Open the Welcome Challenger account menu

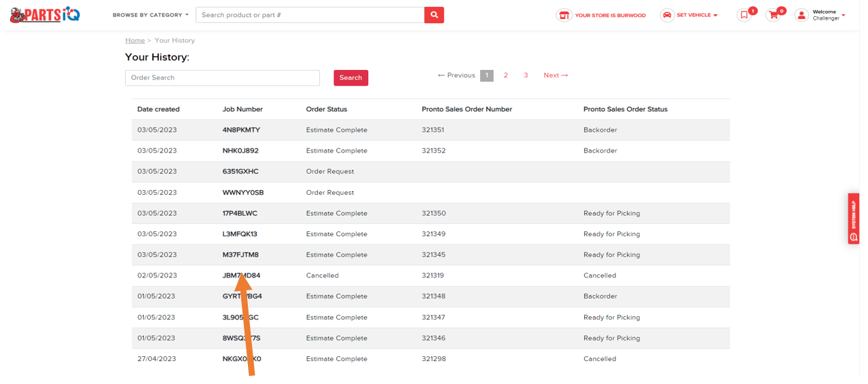click(829, 15)
